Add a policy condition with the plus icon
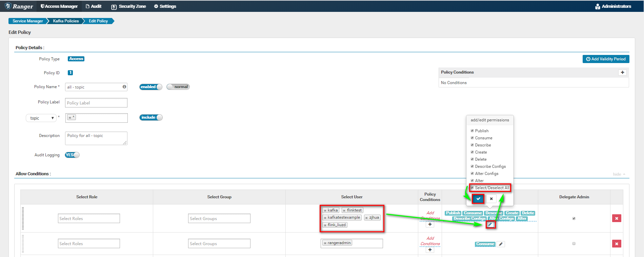Viewport: 644px width, 257px height. pyautogui.click(x=622, y=72)
